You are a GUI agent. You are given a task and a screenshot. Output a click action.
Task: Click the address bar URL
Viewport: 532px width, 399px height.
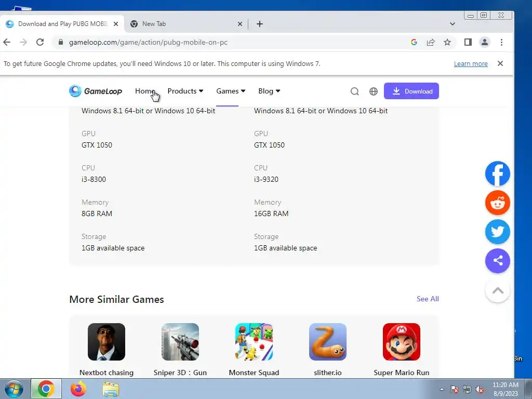[x=148, y=42]
